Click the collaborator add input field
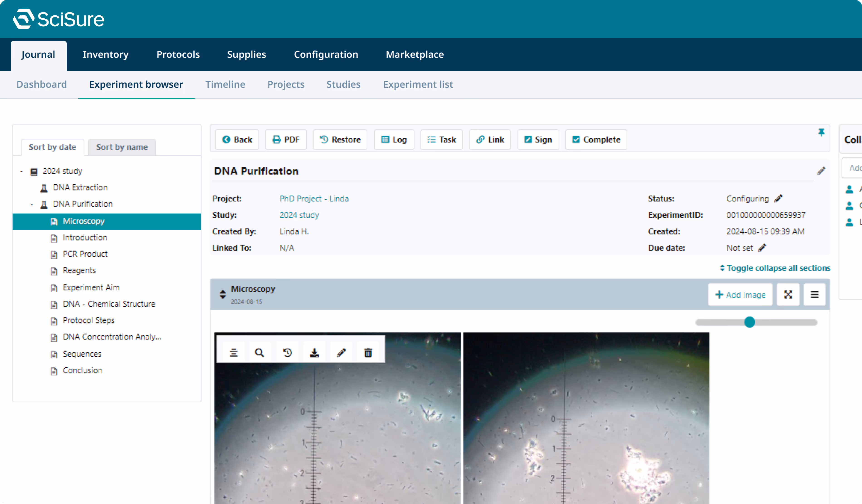The height and width of the screenshot is (504, 862). (852, 168)
